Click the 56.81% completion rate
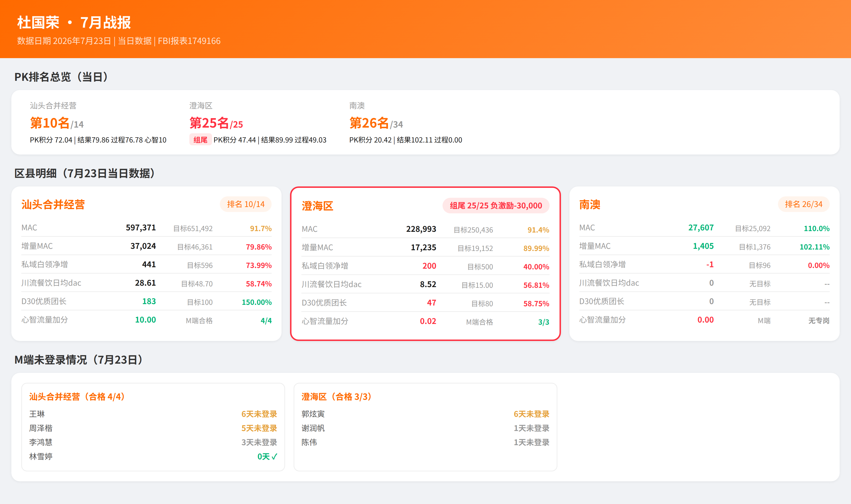Viewport: 851px width, 504px height. tap(536, 285)
